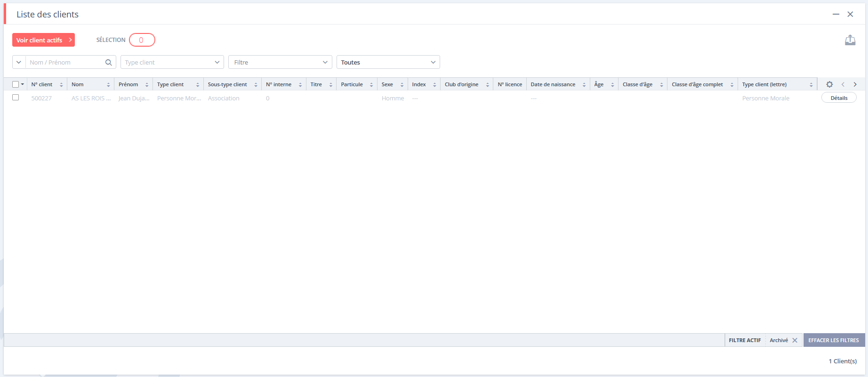Viewport: 868px width, 377px height.
Task: Sort by Prénom column arrows
Action: tap(147, 85)
